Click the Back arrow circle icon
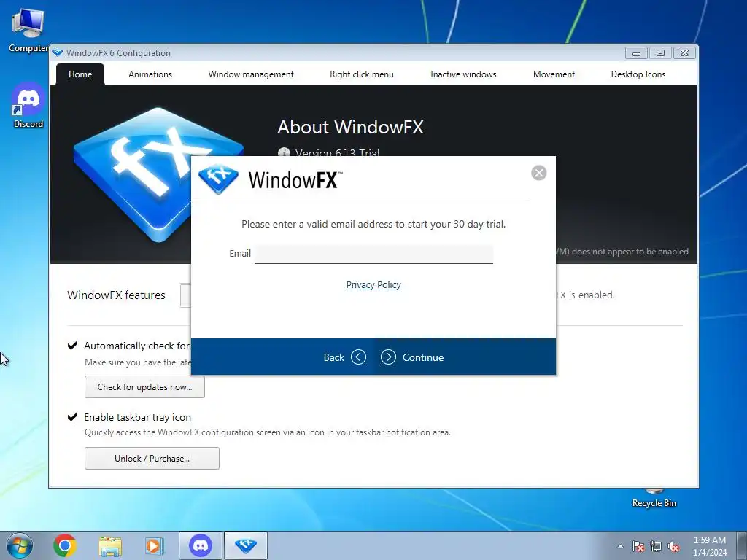747x560 pixels. pos(358,357)
